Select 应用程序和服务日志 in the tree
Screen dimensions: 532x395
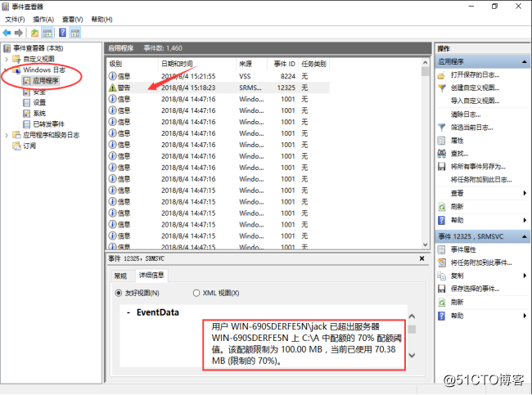click(52, 135)
